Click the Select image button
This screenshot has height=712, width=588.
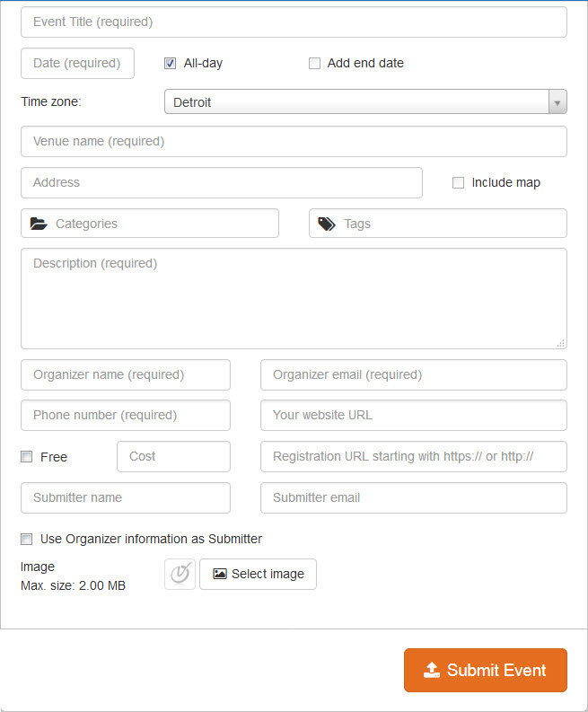(x=259, y=574)
